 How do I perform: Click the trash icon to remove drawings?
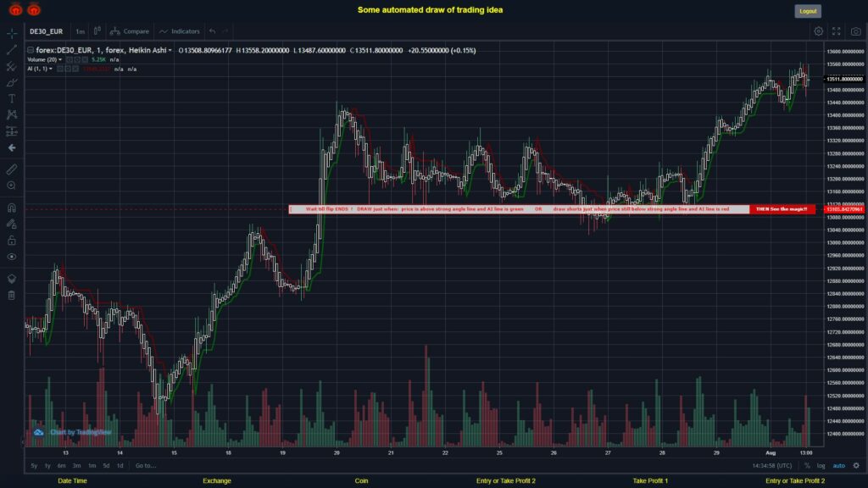tap(12, 295)
